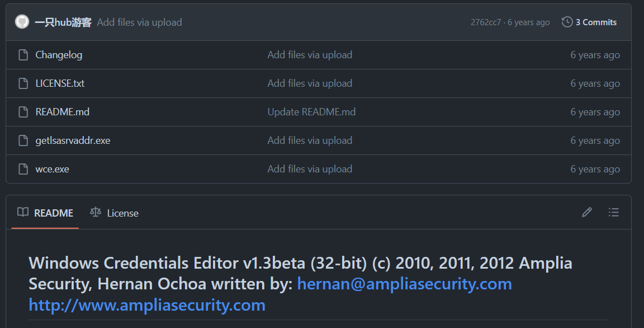The height and width of the screenshot is (328, 644).
Task: Click the file icon beside getlsasrvaddr.exe
Action: tap(23, 140)
